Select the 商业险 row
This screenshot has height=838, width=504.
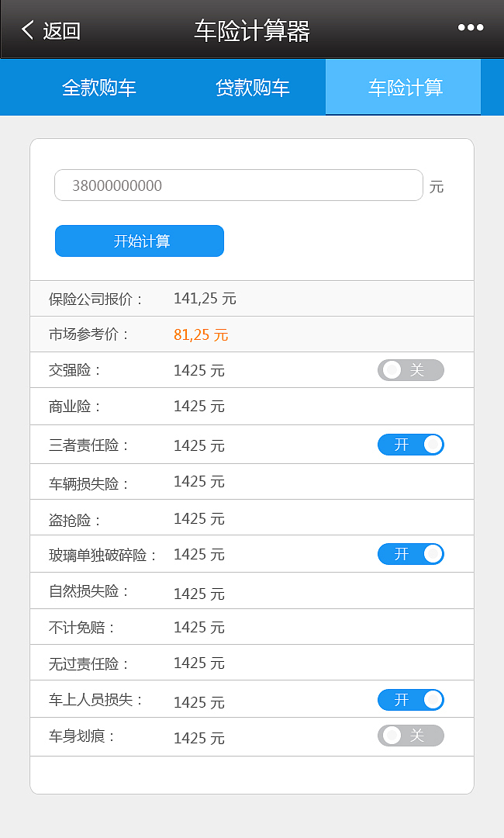coord(252,406)
